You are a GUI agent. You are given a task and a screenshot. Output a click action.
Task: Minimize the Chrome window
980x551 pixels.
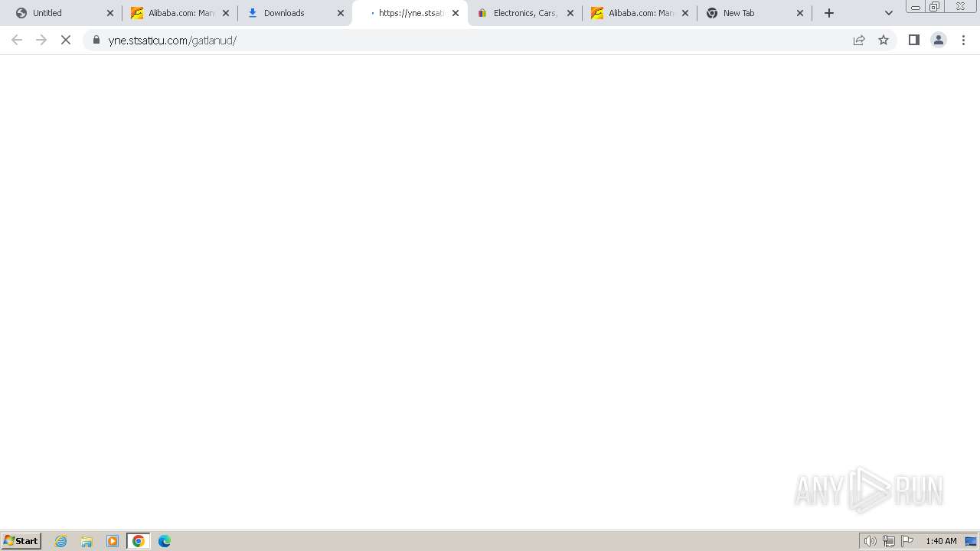tap(916, 6)
